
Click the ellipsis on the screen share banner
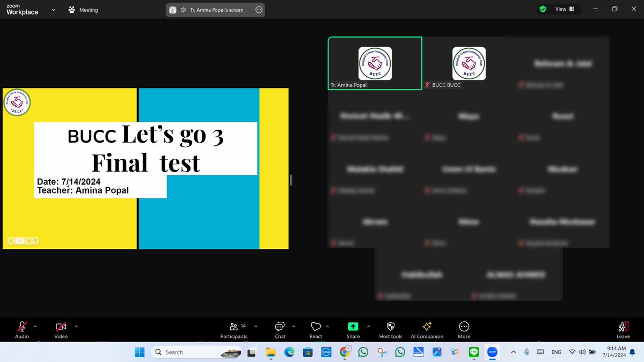[x=258, y=9]
